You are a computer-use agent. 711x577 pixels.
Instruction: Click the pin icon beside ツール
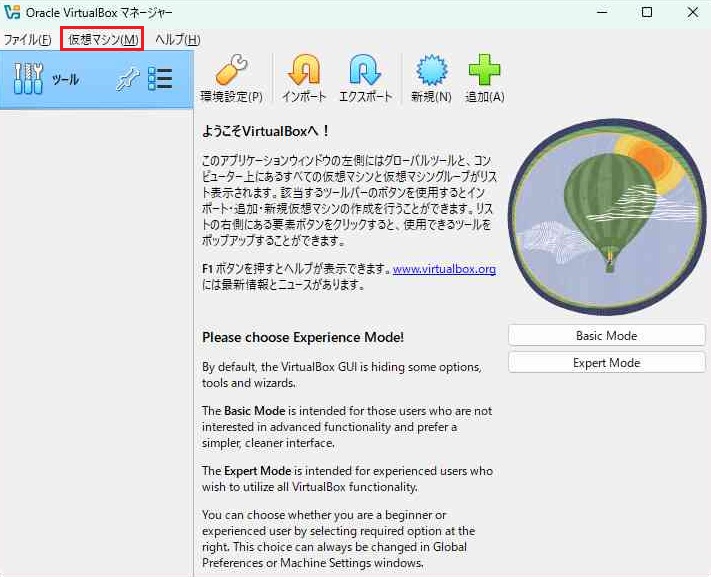pyautogui.click(x=127, y=80)
